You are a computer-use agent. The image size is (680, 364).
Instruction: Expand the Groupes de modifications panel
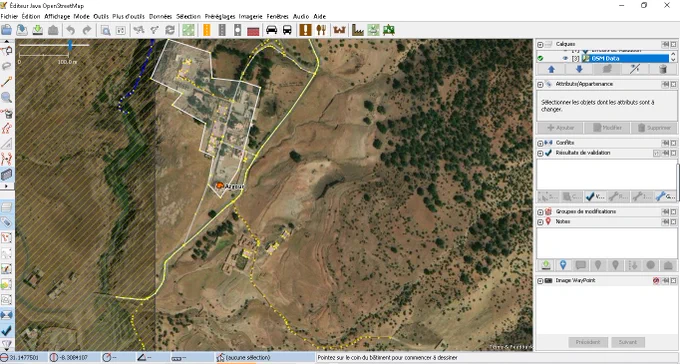coord(540,212)
